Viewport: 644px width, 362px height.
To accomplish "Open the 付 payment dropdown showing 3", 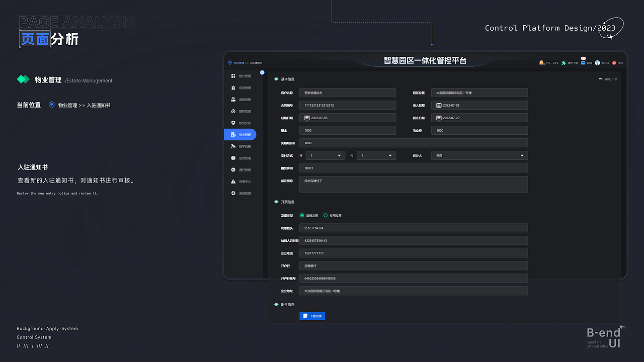I will [x=376, y=155].
